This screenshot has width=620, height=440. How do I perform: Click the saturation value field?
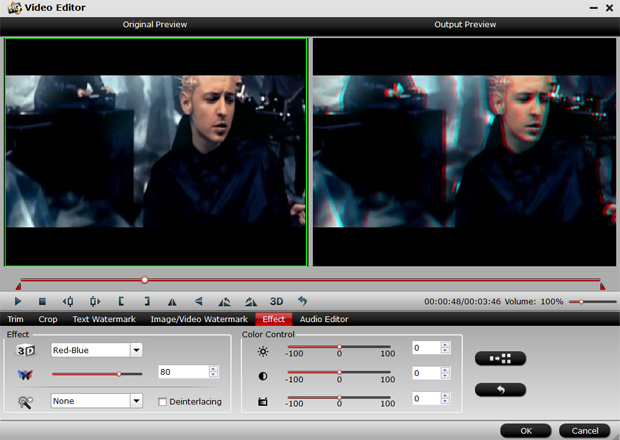pos(426,398)
